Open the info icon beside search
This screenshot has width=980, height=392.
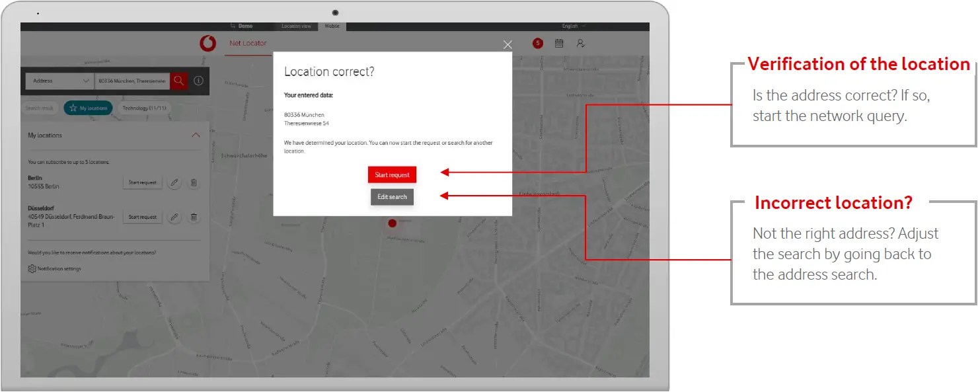point(198,81)
